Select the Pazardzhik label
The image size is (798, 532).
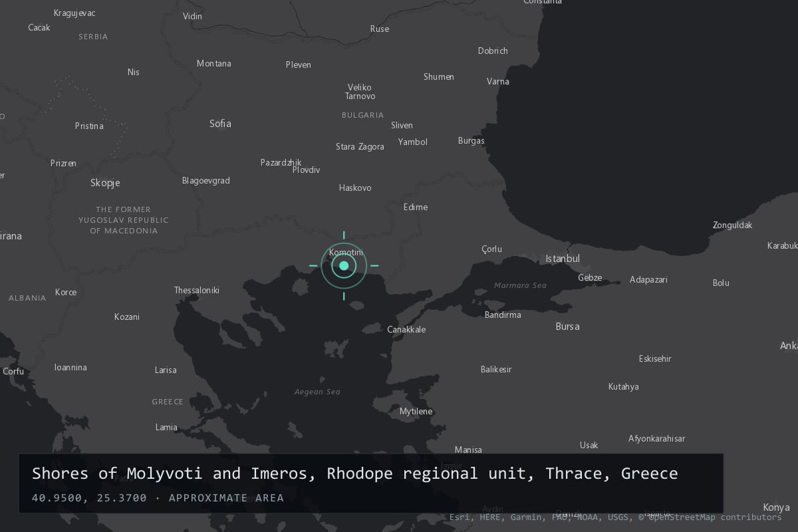[x=281, y=163]
